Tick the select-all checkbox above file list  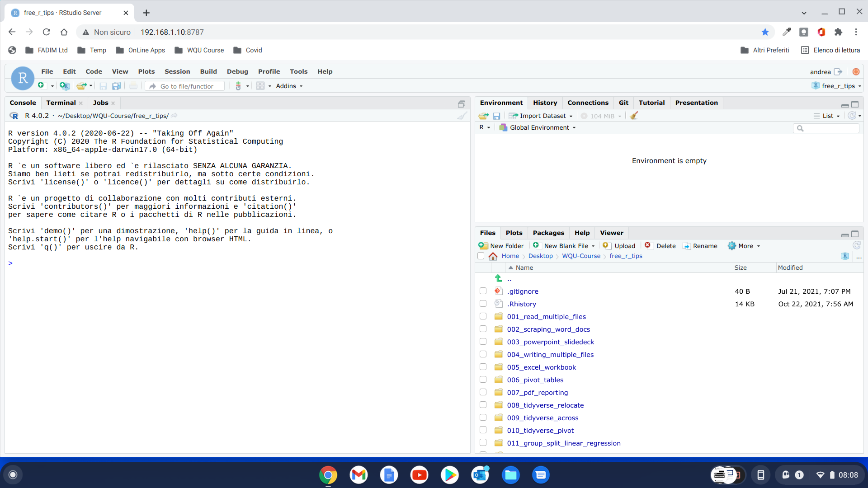pyautogui.click(x=481, y=256)
